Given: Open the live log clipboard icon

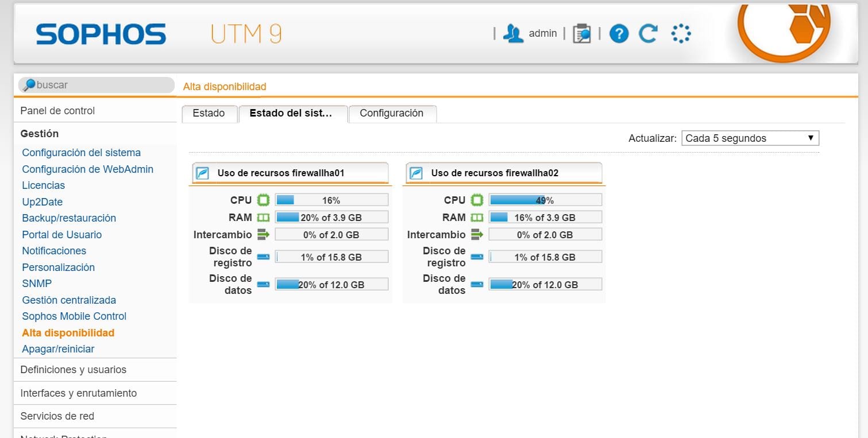Looking at the screenshot, I should point(581,34).
